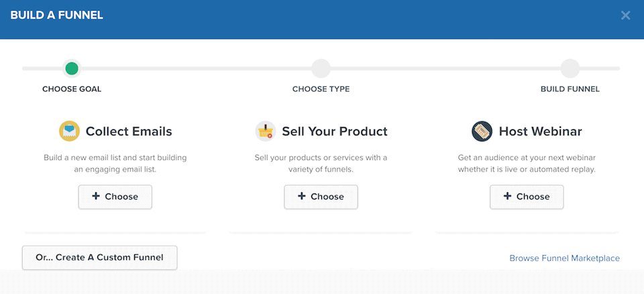Open the Choose Goal step label
Image resolution: width=644 pixels, height=294 pixels.
(72, 89)
